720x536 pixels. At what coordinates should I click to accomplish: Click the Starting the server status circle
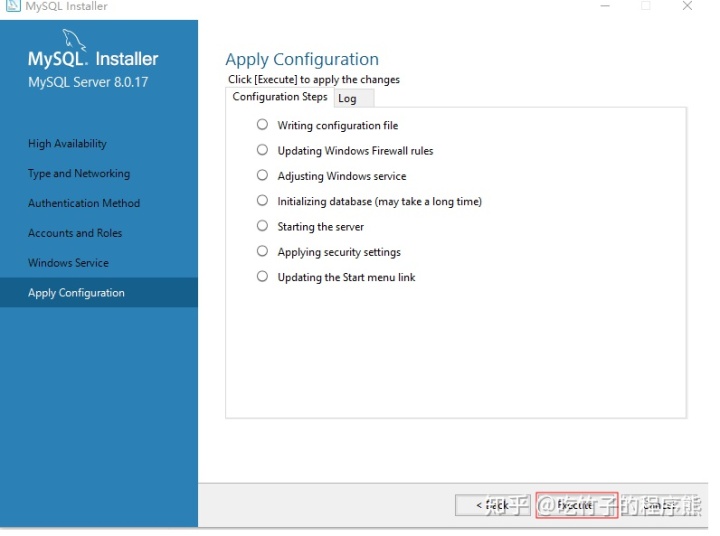point(262,226)
